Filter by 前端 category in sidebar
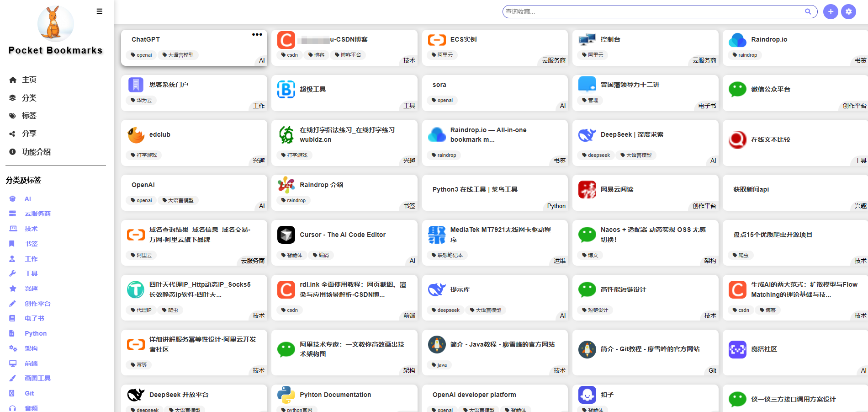 coord(31,364)
